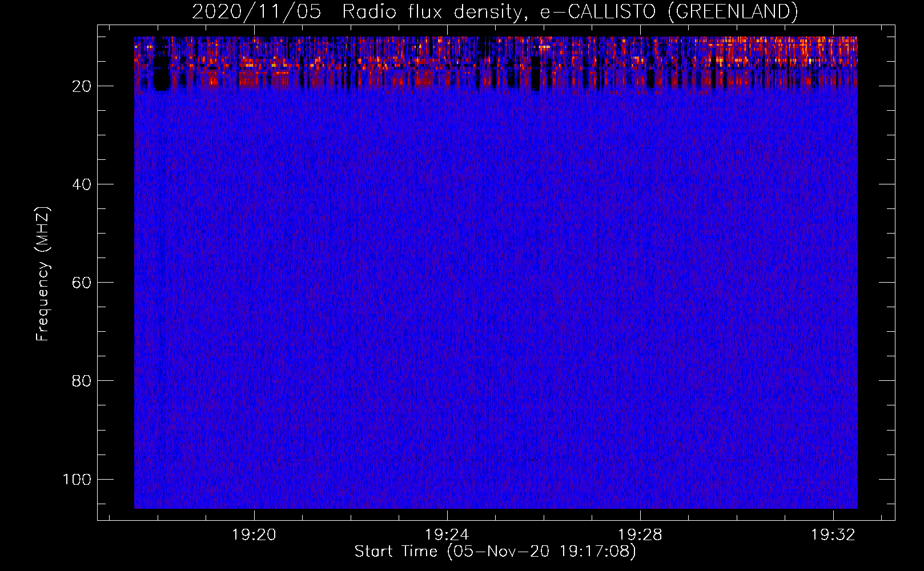Click the 'Start Time (05-Nov-20 19:17:08)' label

click(x=495, y=552)
